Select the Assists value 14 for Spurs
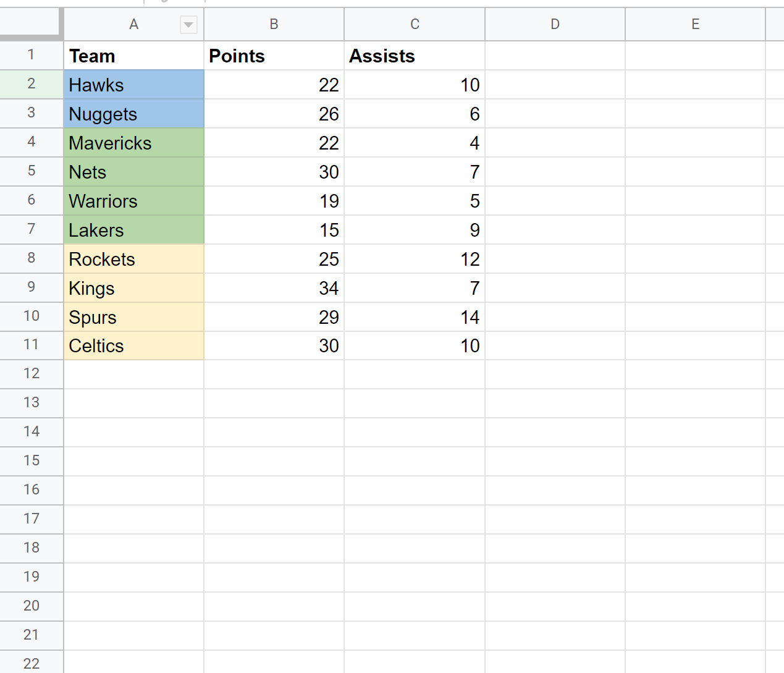 (x=415, y=317)
